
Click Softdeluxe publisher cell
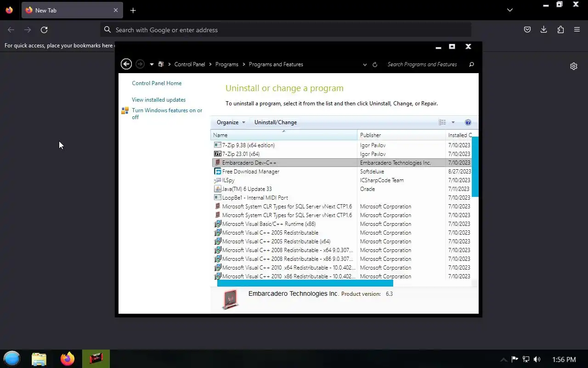coord(372,172)
